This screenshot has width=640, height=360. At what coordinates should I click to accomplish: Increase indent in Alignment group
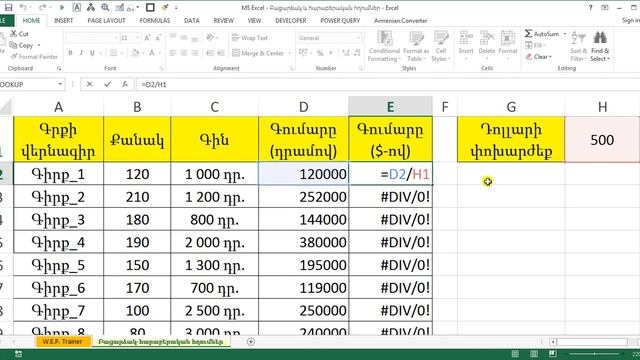221,53
